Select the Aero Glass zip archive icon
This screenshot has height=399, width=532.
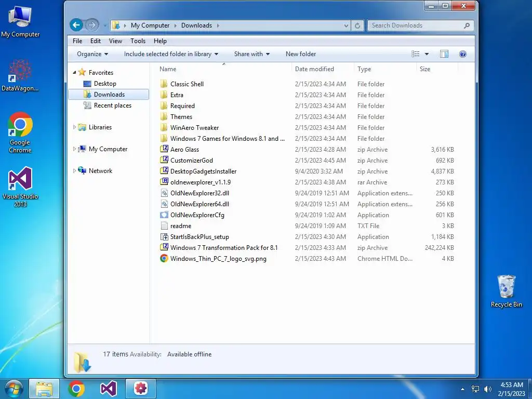[x=164, y=149]
